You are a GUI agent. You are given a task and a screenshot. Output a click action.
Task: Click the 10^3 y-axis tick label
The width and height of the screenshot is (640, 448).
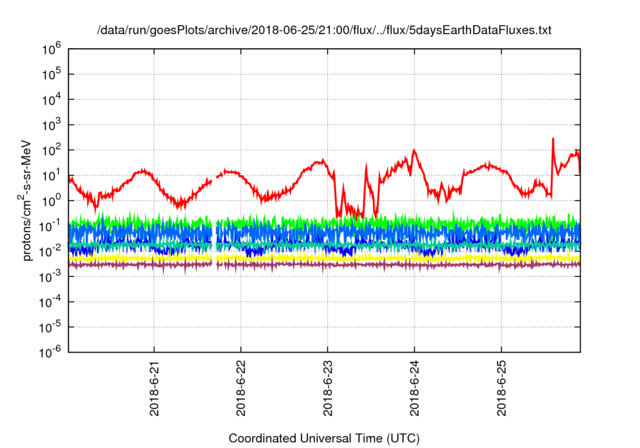click(x=51, y=125)
